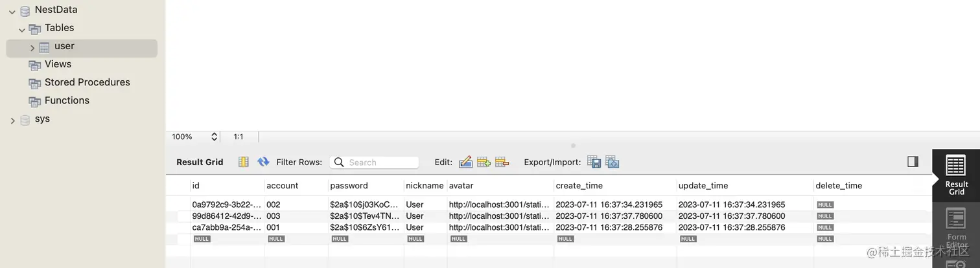Click the Tables folder icon
Image resolution: width=980 pixels, height=268 pixels.
click(35, 28)
